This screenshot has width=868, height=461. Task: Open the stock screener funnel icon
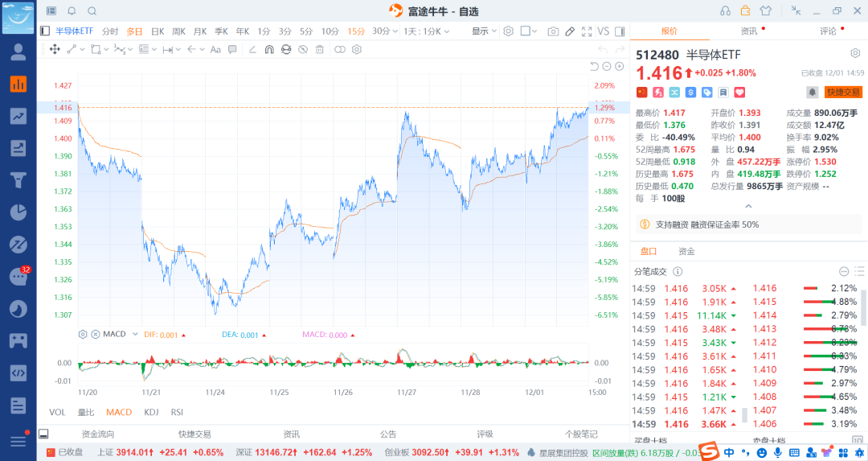(x=18, y=180)
